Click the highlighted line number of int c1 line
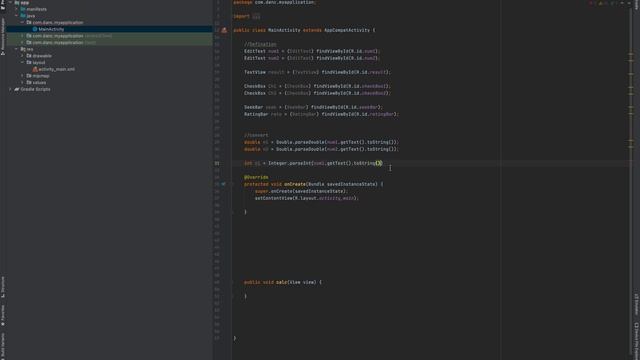The width and height of the screenshot is (640, 360). click(x=217, y=163)
